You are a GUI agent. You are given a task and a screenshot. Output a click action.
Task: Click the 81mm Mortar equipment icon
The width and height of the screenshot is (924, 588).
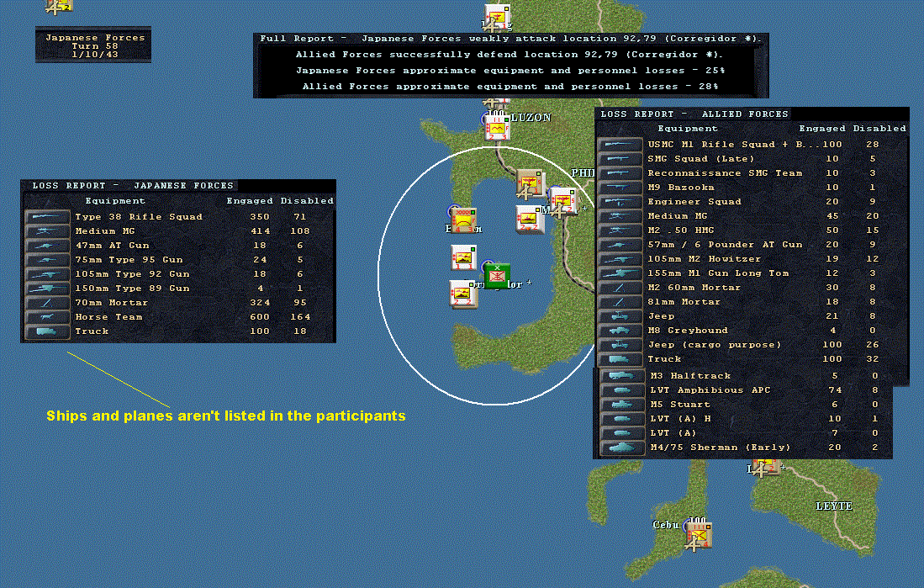click(x=620, y=302)
